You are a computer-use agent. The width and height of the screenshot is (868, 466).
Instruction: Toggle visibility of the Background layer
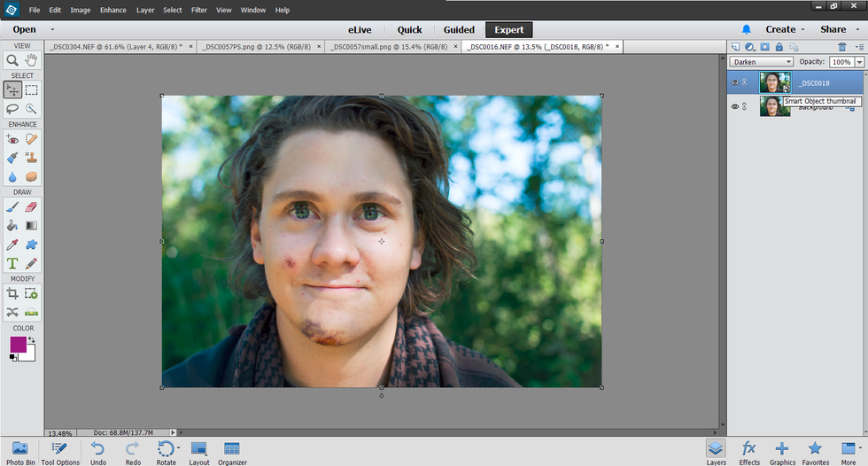(x=734, y=106)
